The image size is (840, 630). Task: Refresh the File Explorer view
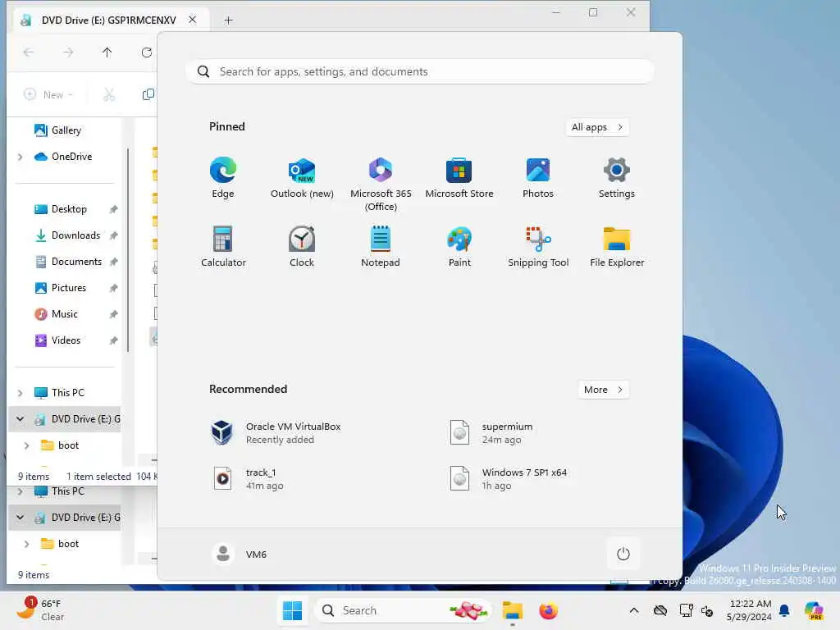(x=146, y=52)
